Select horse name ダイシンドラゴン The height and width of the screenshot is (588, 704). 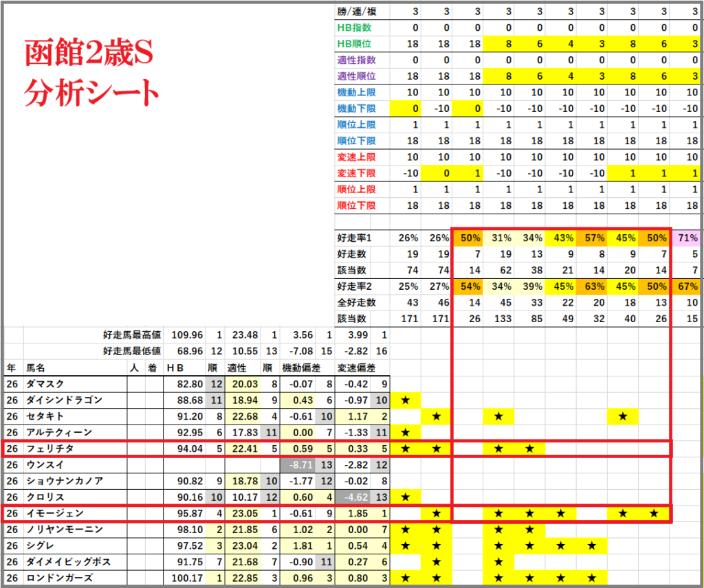(x=64, y=400)
